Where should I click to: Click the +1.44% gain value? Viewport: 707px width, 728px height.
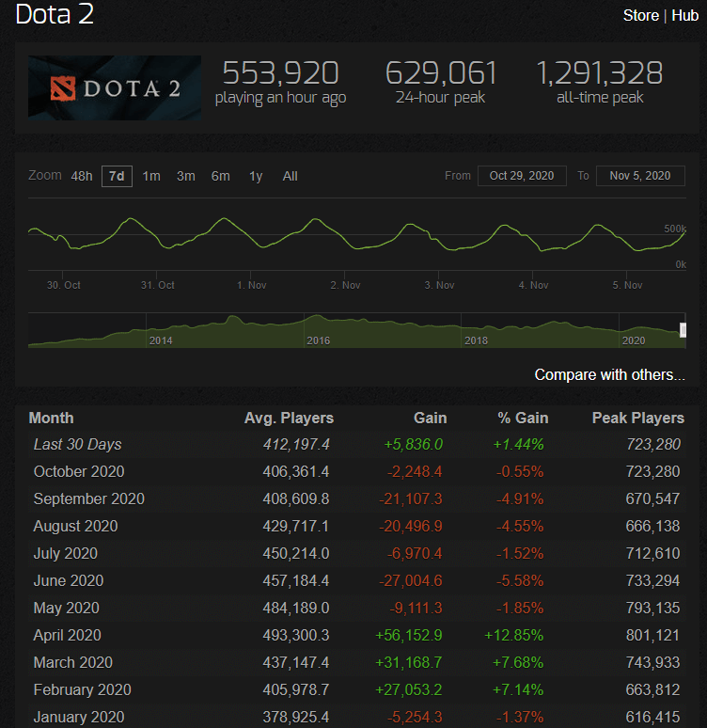[518, 444]
